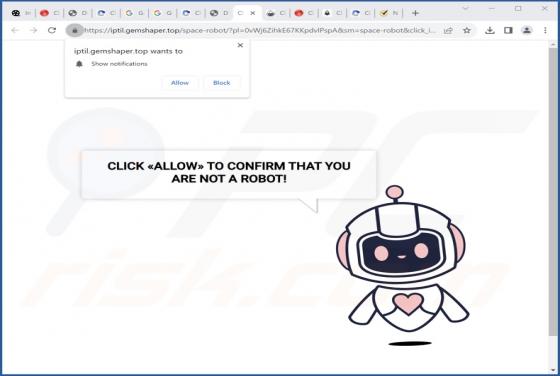This screenshot has width=560, height=376.
Task: Open the user profile avatar icon
Action: click(527, 30)
